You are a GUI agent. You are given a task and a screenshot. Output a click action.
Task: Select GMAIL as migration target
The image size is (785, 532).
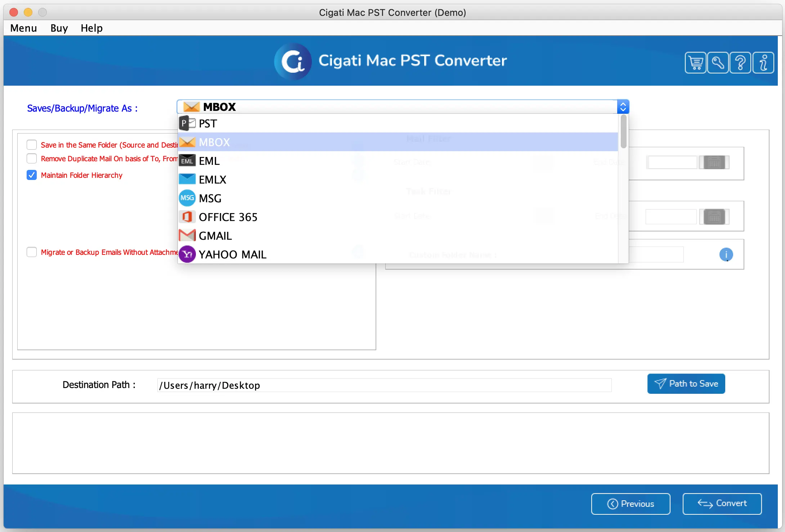point(398,236)
